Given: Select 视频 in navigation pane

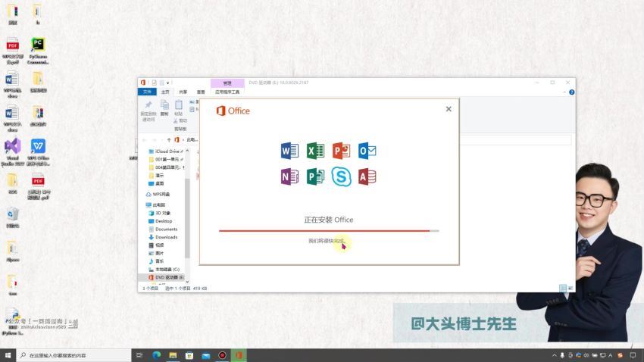Looking at the screenshot, I should 156,245.
